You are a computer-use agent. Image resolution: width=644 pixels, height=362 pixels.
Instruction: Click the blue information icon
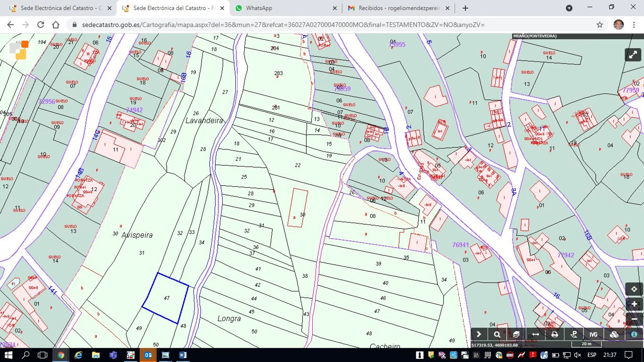click(x=634, y=334)
